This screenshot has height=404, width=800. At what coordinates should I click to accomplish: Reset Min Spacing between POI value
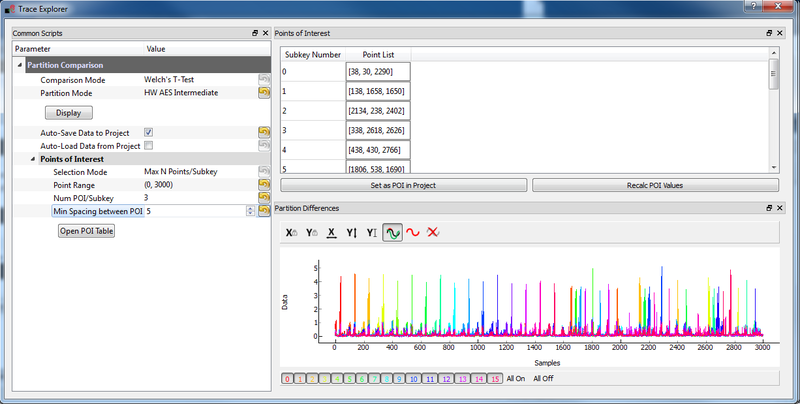coord(264,211)
